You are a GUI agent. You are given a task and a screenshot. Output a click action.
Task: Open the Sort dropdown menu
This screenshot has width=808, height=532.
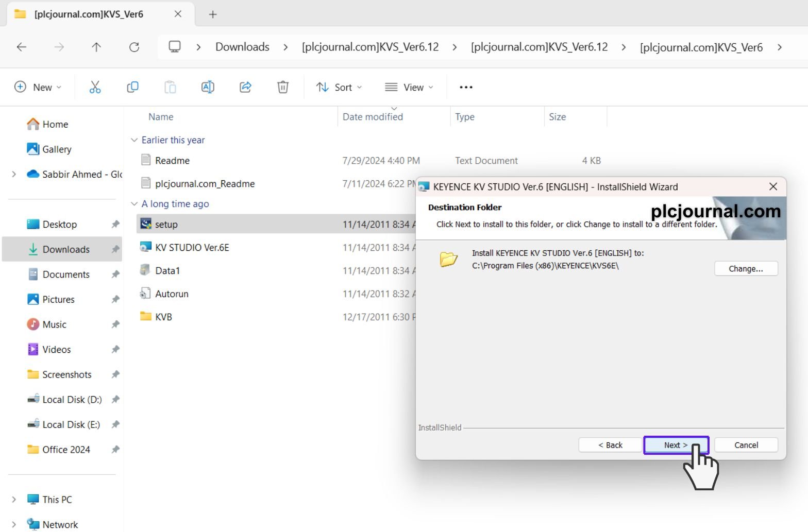pos(339,87)
